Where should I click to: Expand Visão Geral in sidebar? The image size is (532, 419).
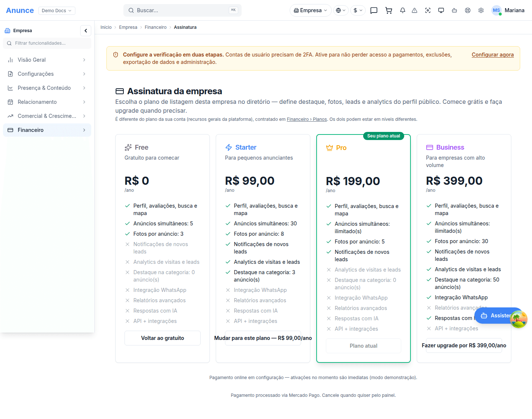coord(47,60)
